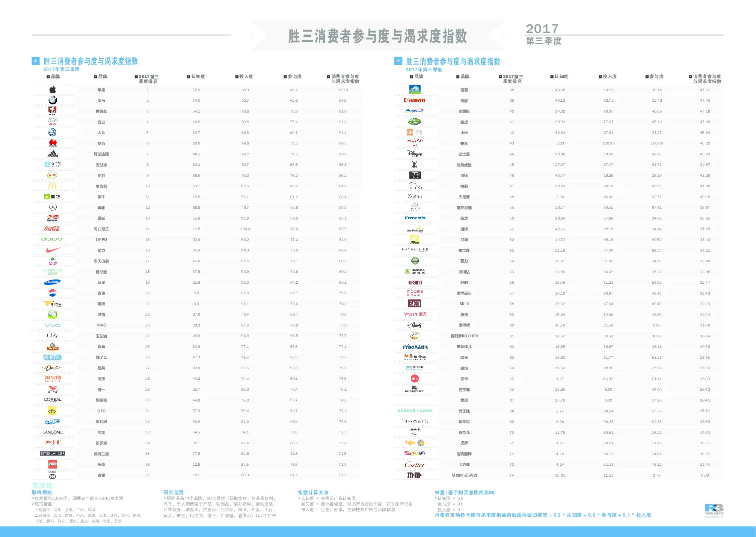Image resolution: width=756 pixels, height=537 pixels.
Task: Click the '研究范围' heading
Action: click(x=174, y=493)
